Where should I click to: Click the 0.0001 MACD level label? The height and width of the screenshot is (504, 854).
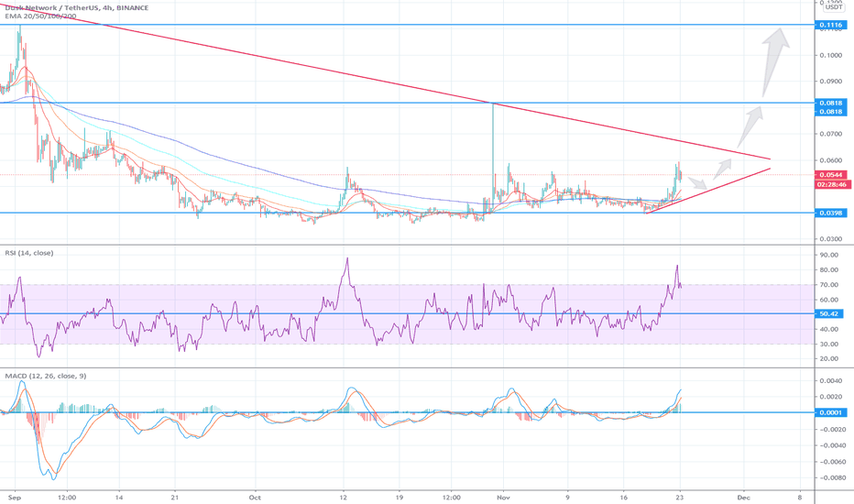(830, 412)
